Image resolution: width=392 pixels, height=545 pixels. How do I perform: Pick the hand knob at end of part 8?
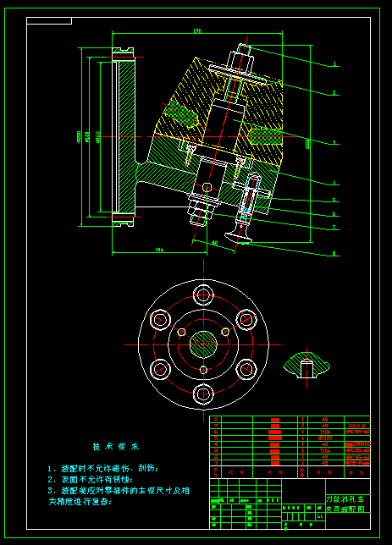coord(238,237)
